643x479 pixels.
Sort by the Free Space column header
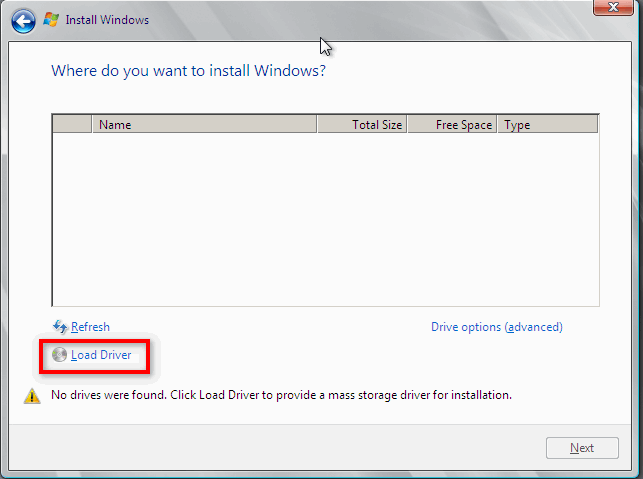(x=452, y=124)
